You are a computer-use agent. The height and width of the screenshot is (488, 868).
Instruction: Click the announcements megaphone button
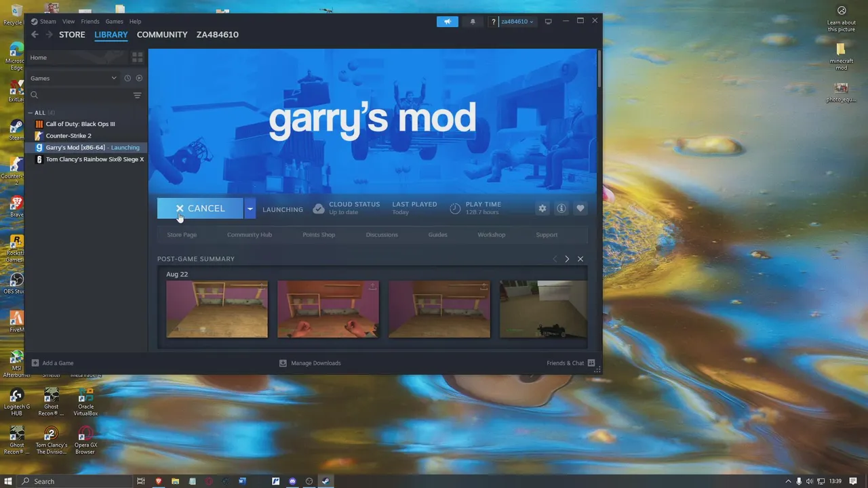[448, 22]
